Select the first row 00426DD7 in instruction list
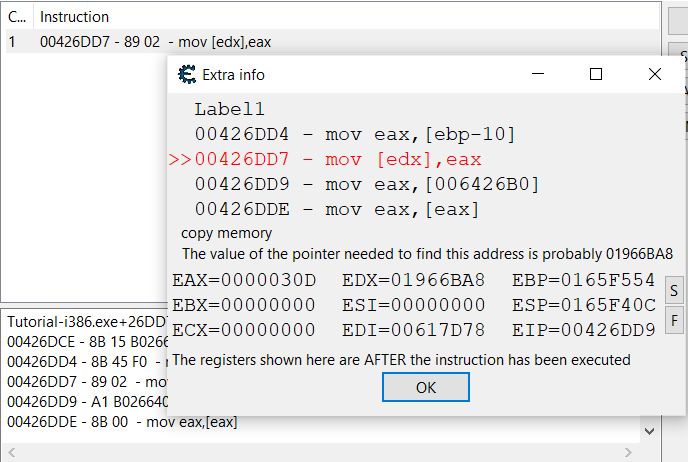688x462 pixels. (x=155, y=42)
